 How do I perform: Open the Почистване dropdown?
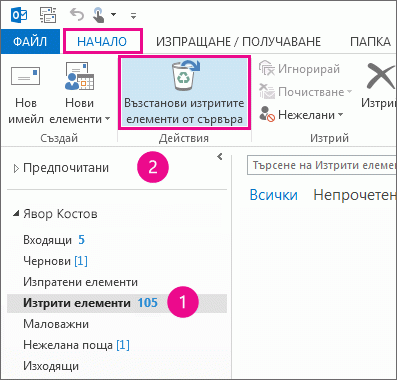pyautogui.click(x=305, y=92)
